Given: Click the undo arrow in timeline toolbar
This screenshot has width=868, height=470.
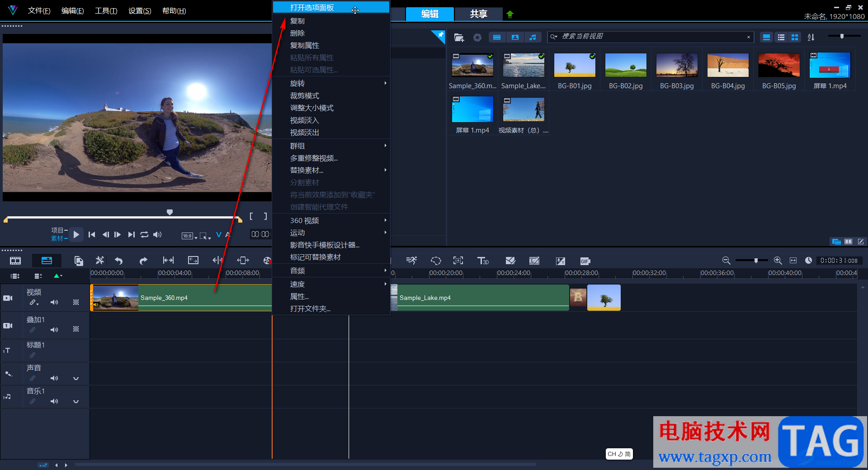Looking at the screenshot, I should [x=119, y=261].
